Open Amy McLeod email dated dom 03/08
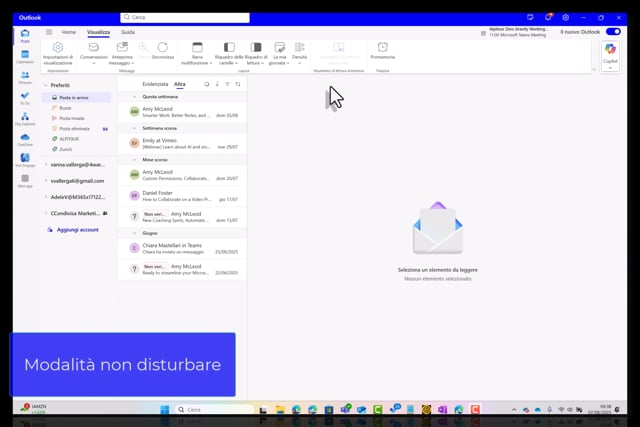The width and height of the screenshot is (640, 427). [182, 112]
